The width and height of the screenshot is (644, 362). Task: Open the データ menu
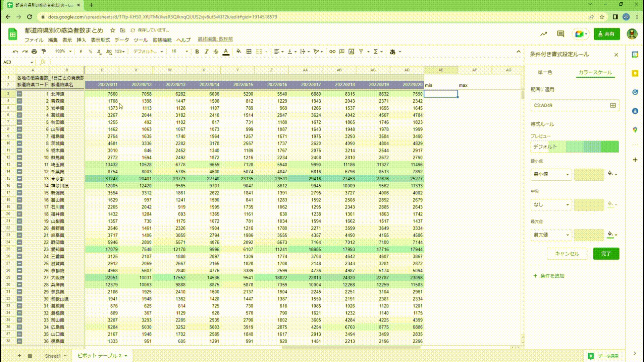[121, 40]
